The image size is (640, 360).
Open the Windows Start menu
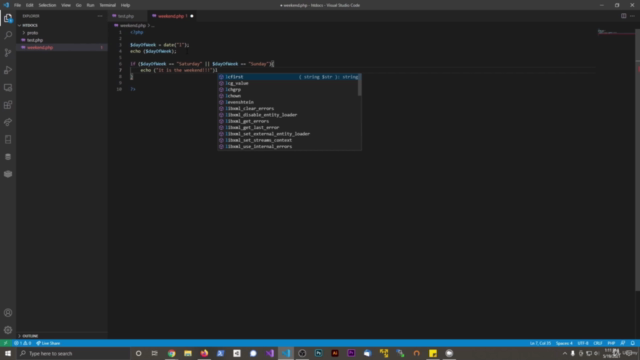(x=8, y=353)
